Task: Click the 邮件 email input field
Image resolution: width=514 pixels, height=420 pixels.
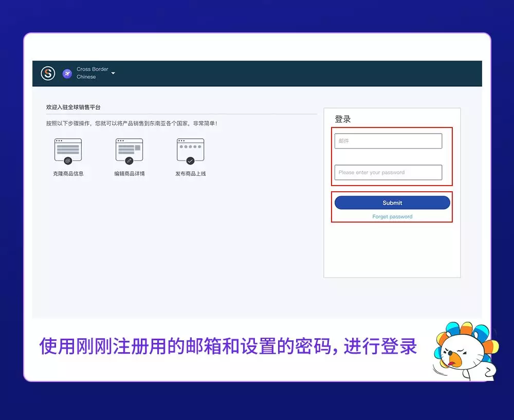Action: click(x=388, y=140)
